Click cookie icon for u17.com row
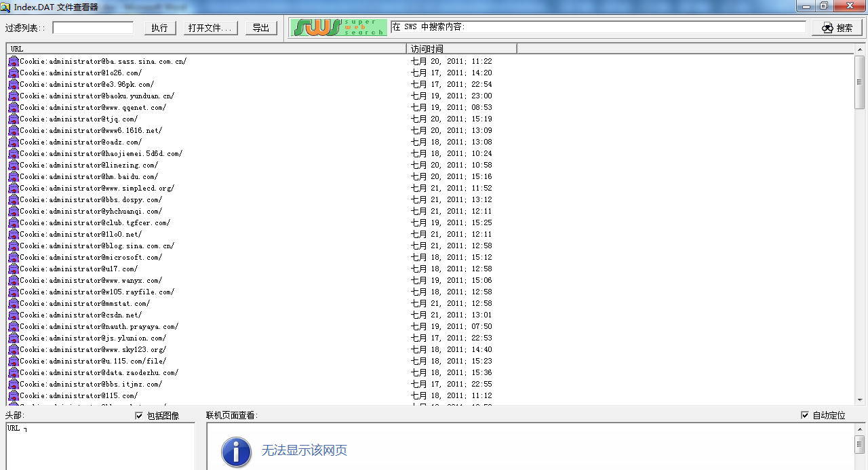 pos(14,269)
